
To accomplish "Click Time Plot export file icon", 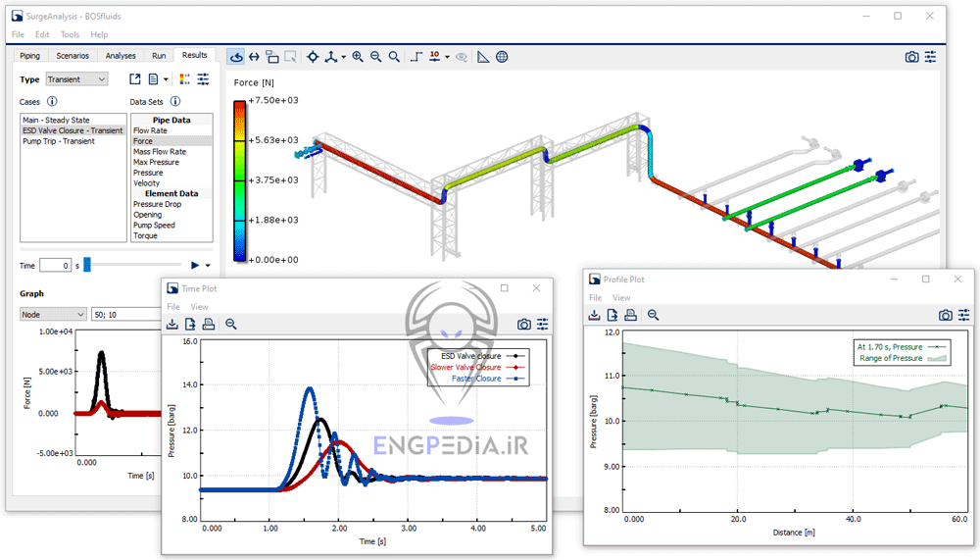I will click(x=190, y=324).
